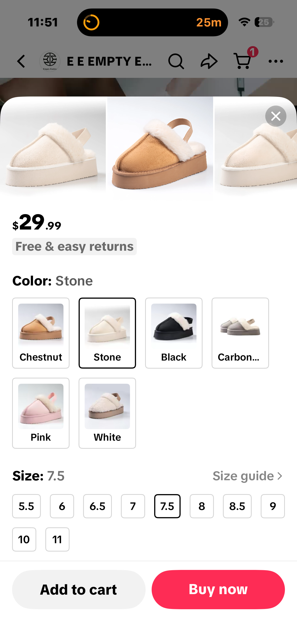Select size 6.5 option
This screenshot has width=297, height=644.
[x=97, y=506]
